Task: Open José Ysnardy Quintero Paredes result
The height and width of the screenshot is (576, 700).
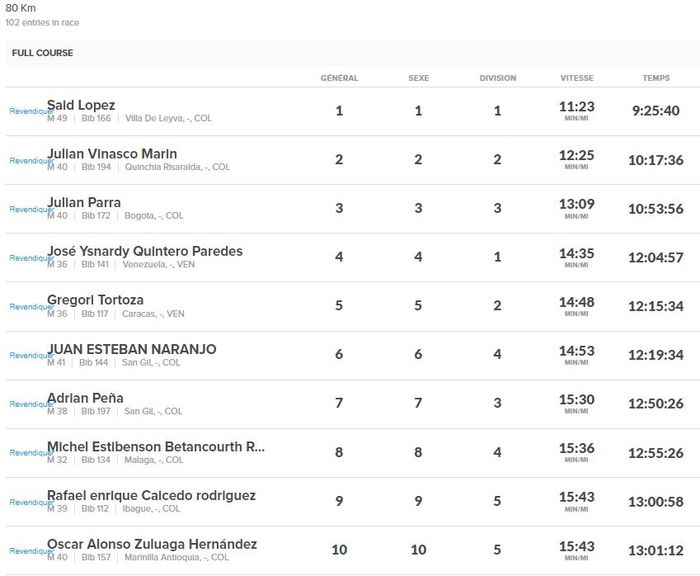Action: (x=145, y=251)
